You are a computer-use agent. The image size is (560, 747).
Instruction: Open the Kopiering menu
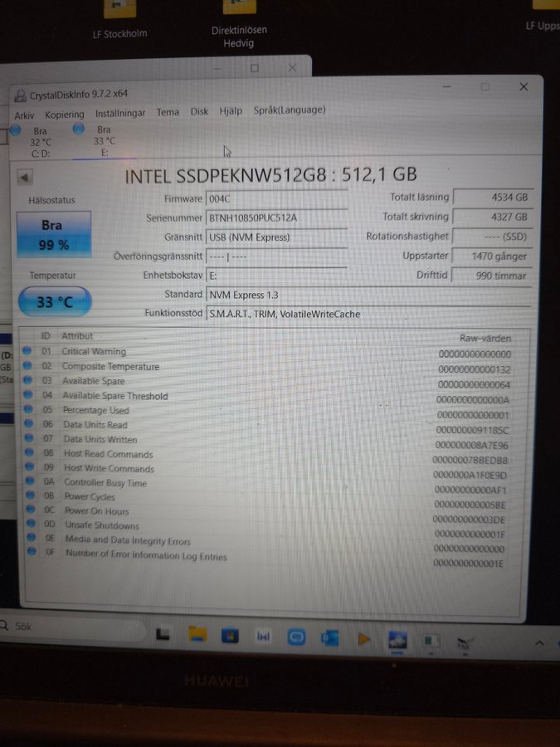click(x=65, y=115)
